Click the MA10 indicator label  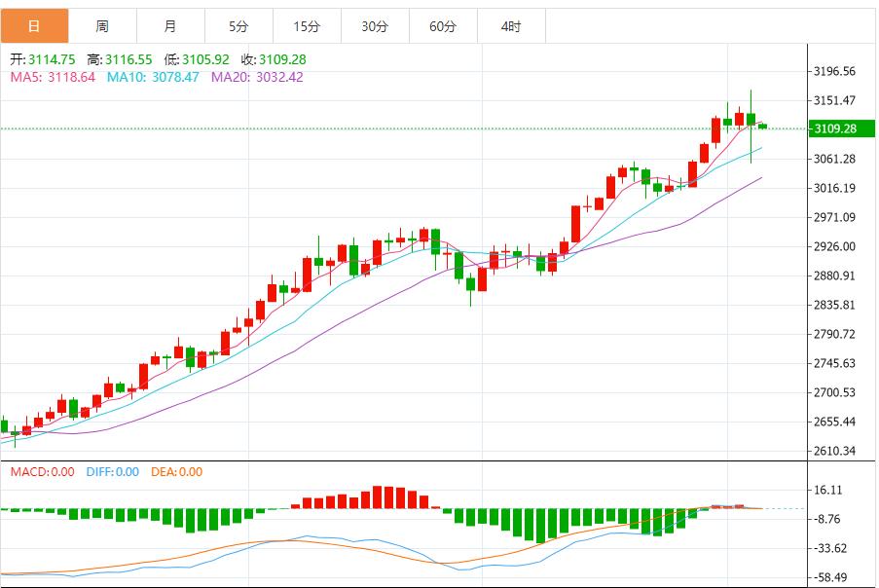click(x=153, y=77)
